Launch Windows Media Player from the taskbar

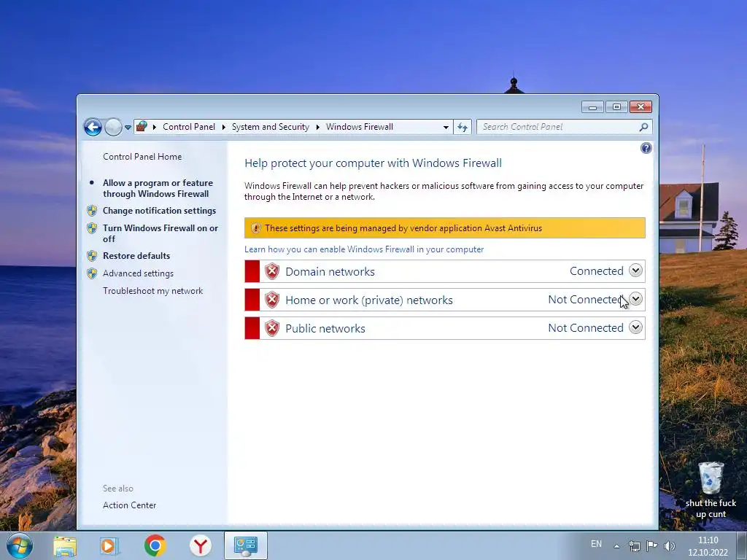[109, 546]
